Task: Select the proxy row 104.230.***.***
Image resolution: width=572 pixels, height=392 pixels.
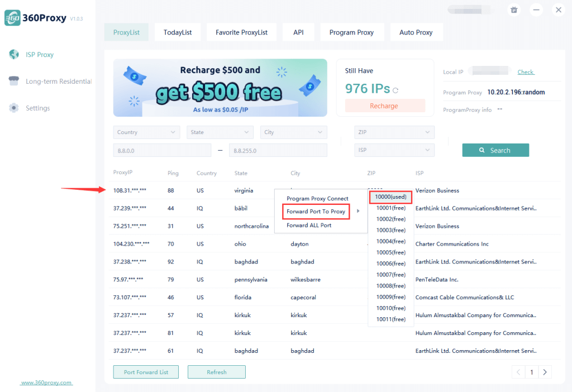Action: point(335,244)
